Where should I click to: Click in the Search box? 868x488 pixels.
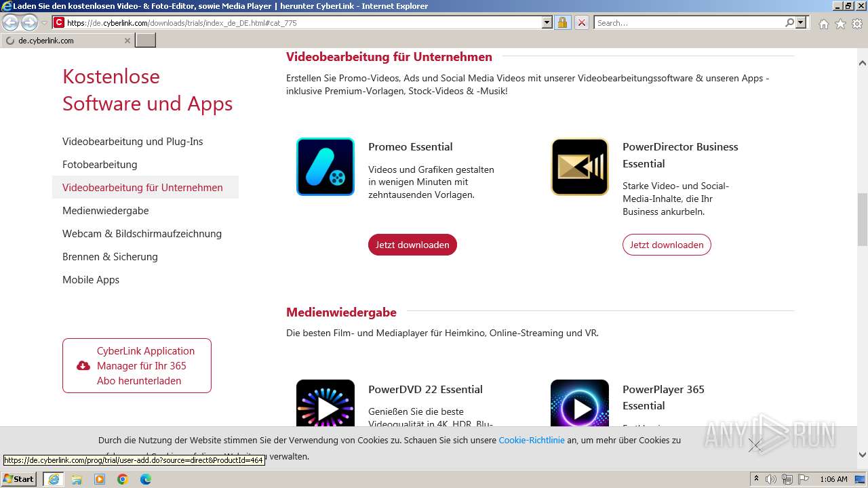click(689, 22)
